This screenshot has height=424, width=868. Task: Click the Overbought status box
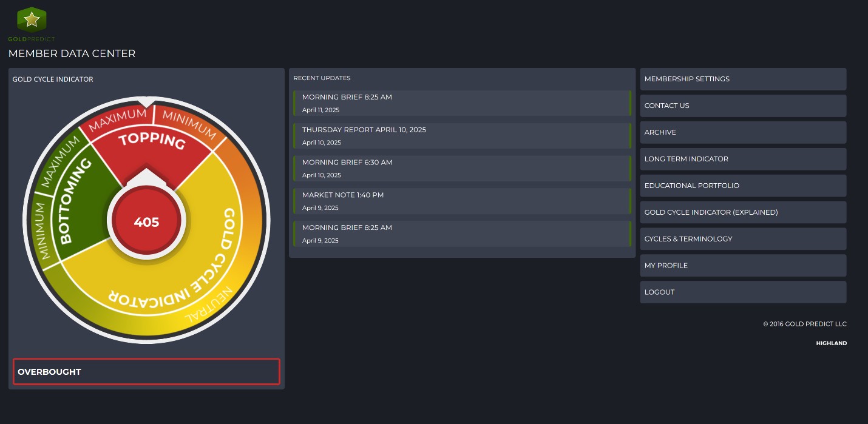146,372
